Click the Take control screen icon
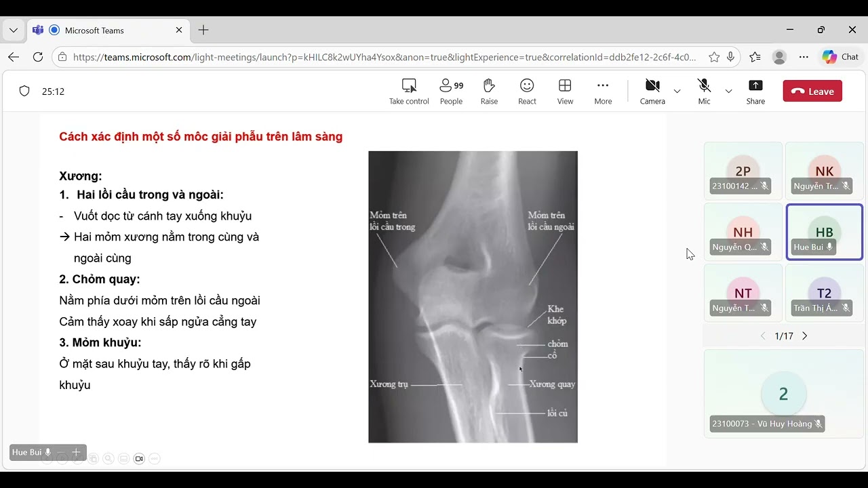This screenshot has width=868, height=488. pyautogui.click(x=409, y=85)
